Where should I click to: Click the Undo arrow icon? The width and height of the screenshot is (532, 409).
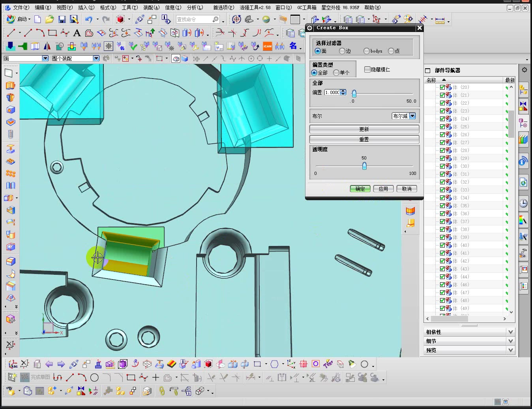click(88, 19)
